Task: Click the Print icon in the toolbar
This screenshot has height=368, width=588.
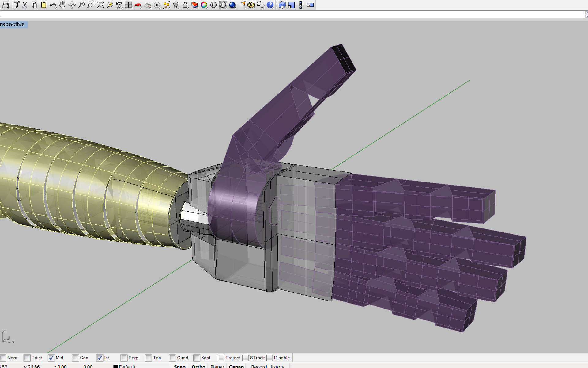Action: [x=6, y=5]
